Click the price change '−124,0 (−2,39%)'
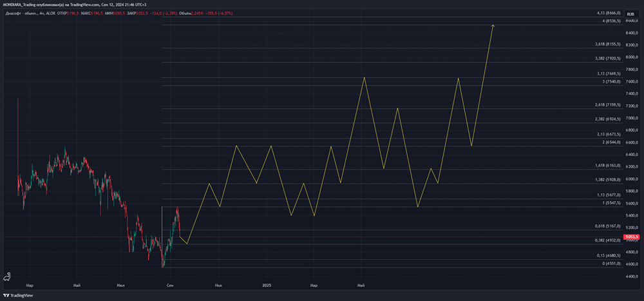The width and height of the screenshot is (644, 301). (x=164, y=14)
